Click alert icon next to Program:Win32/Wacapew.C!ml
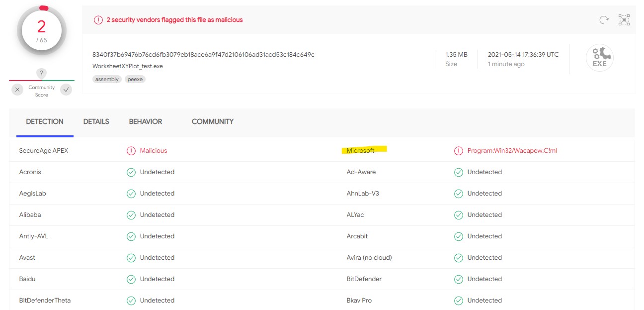The image size is (644, 310). coord(459,151)
